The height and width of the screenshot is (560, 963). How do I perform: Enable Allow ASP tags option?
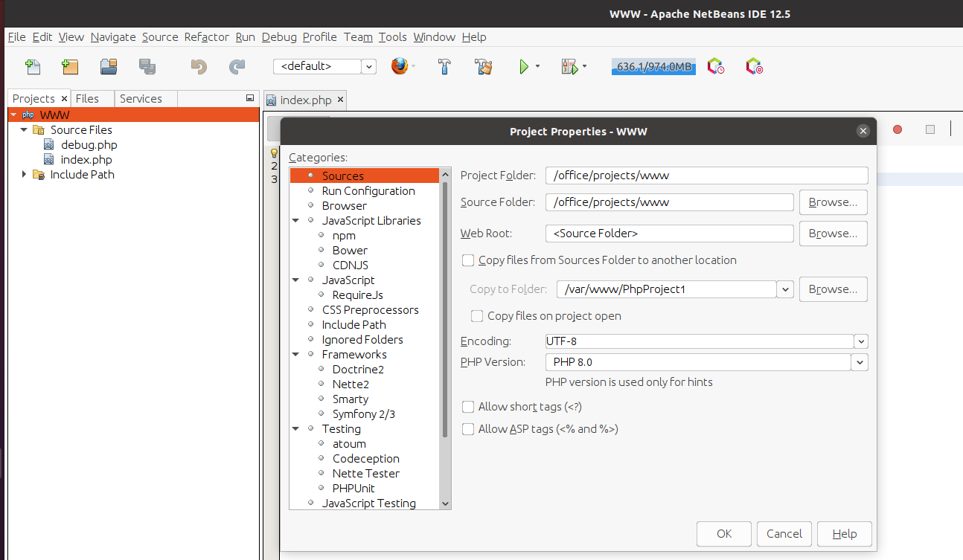coord(468,429)
